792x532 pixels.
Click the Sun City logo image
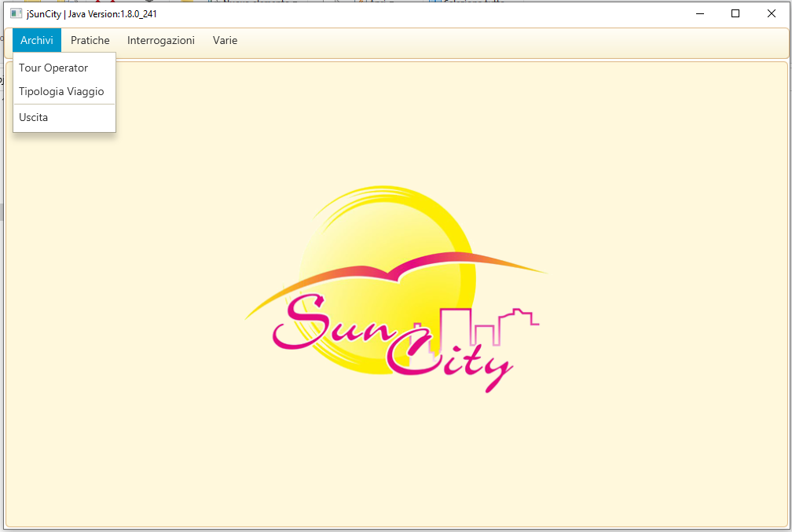(396, 289)
